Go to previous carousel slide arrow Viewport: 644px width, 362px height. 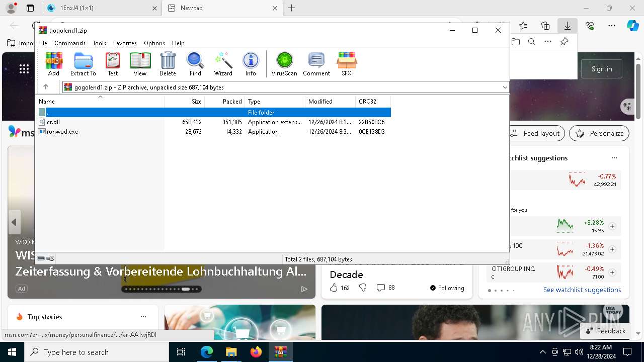(14, 222)
